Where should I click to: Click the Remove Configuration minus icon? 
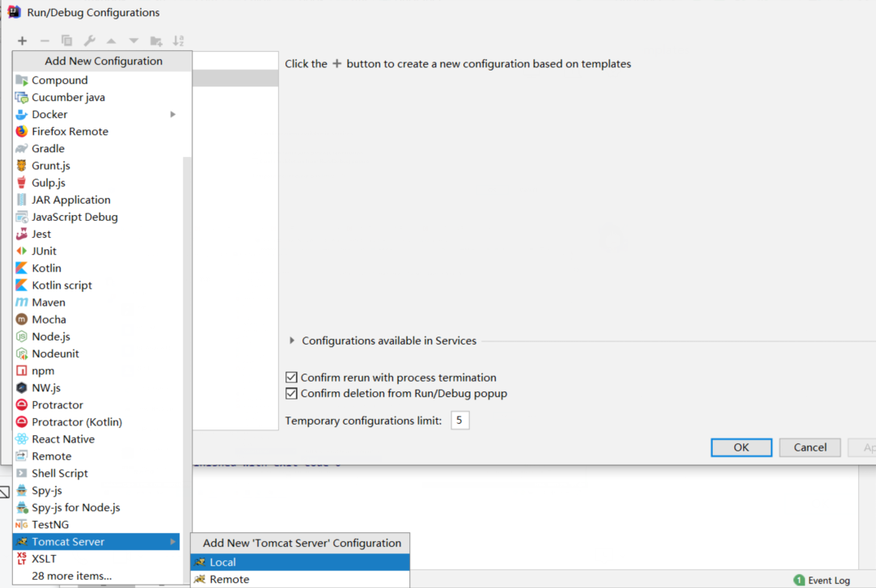(x=44, y=40)
